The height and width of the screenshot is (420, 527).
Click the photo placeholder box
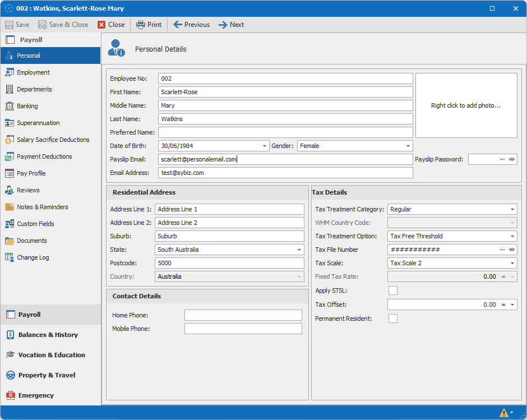pos(466,105)
